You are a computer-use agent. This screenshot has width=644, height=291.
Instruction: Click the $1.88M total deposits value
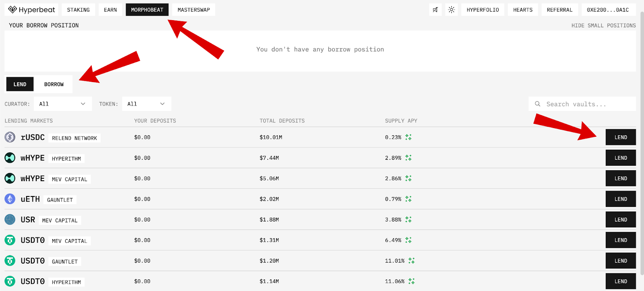point(269,220)
